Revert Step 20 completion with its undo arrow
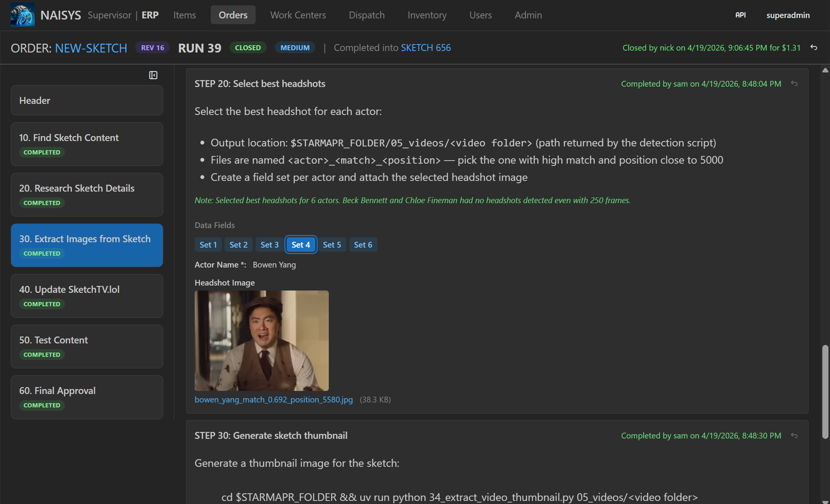The width and height of the screenshot is (830, 504). tap(795, 84)
